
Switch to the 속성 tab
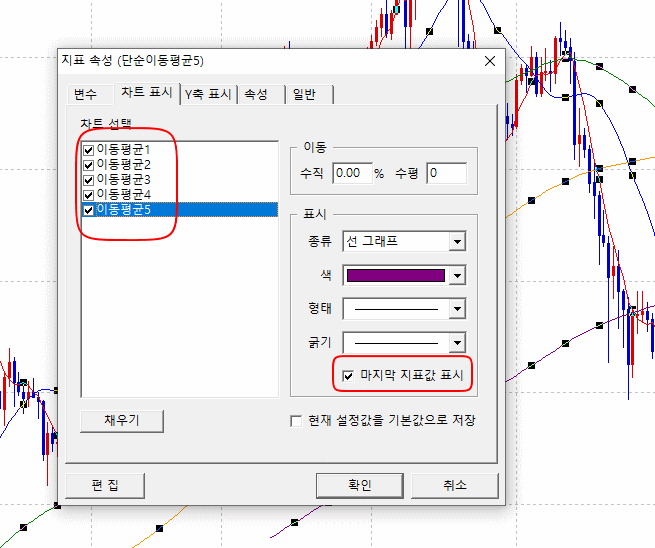[x=255, y=94]
